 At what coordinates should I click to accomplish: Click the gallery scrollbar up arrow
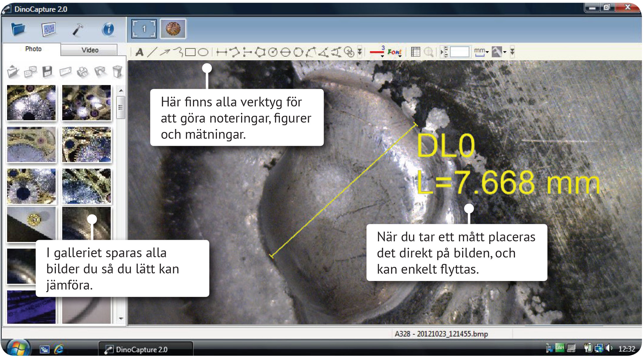[121, 90]
